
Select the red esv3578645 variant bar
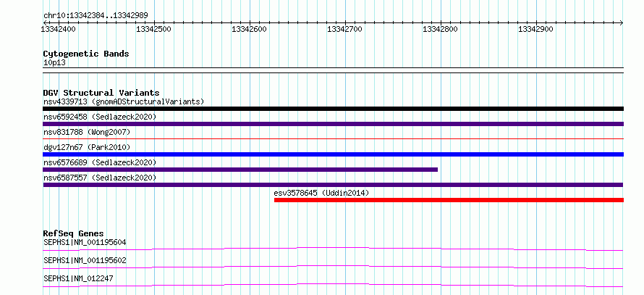coord(449,200)
